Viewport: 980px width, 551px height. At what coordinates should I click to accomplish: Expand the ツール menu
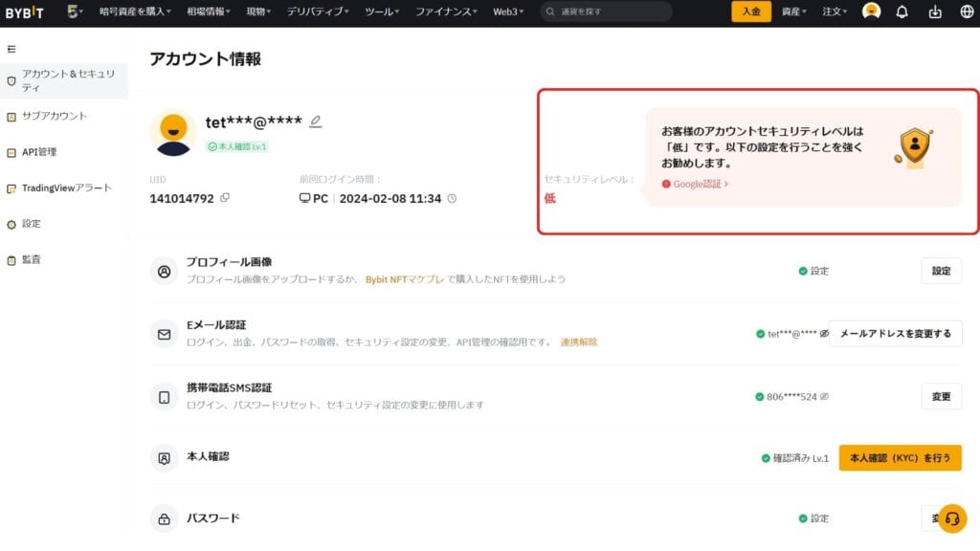[382, 11]
